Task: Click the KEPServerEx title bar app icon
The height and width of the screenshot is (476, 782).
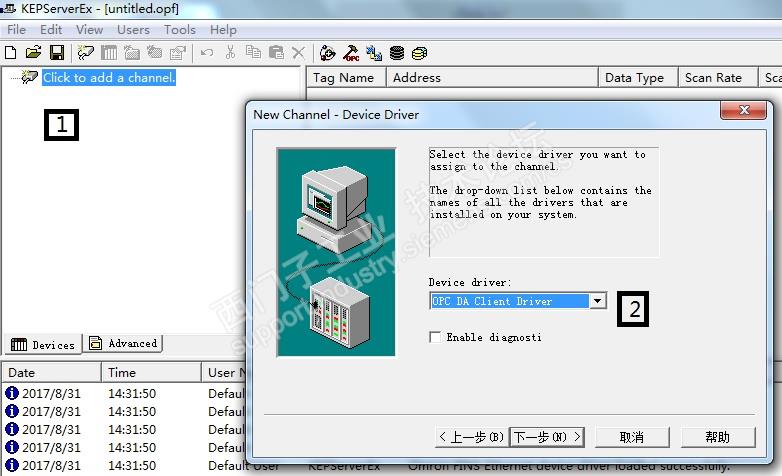Action: [x=8, y=8]
